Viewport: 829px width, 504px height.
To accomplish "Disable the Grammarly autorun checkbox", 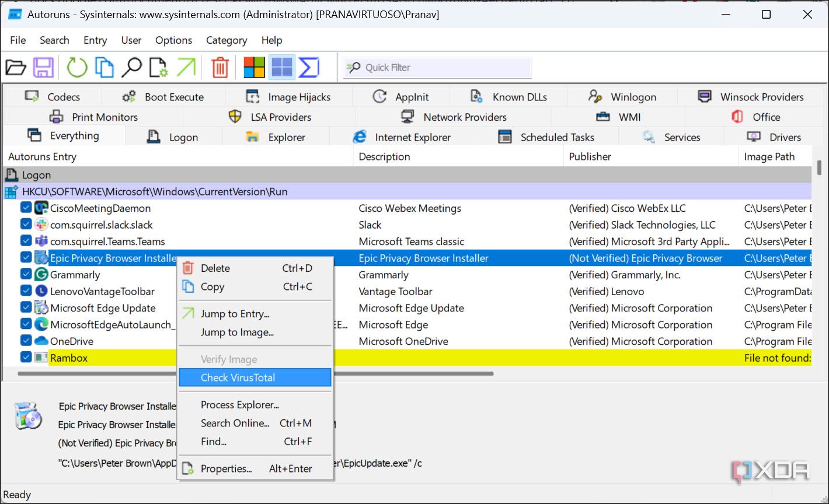I will point(26,274).
